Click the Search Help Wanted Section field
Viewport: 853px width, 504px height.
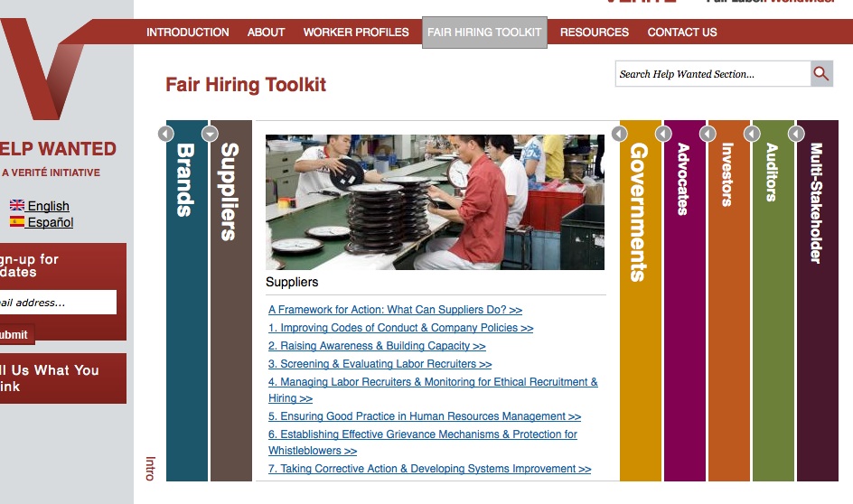tap(712, 74)
